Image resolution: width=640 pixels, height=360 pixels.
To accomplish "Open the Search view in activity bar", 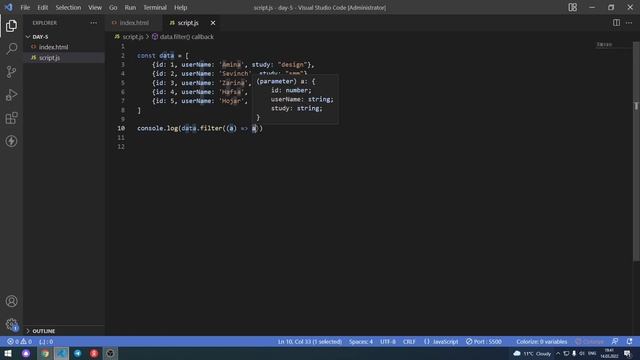I will 11,49.
